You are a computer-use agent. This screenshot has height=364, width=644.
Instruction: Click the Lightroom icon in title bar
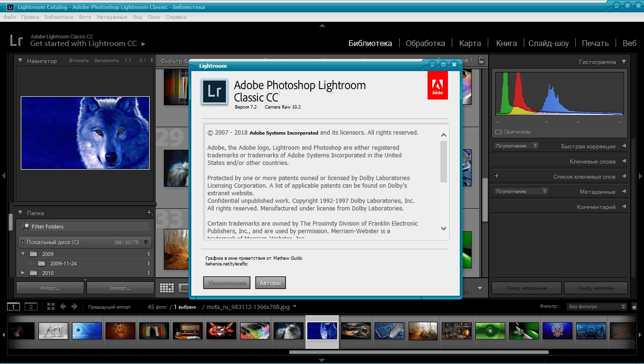coord(10,7)
